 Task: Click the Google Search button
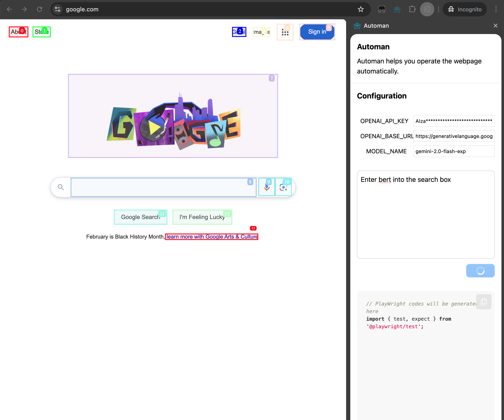pos(140,217)
